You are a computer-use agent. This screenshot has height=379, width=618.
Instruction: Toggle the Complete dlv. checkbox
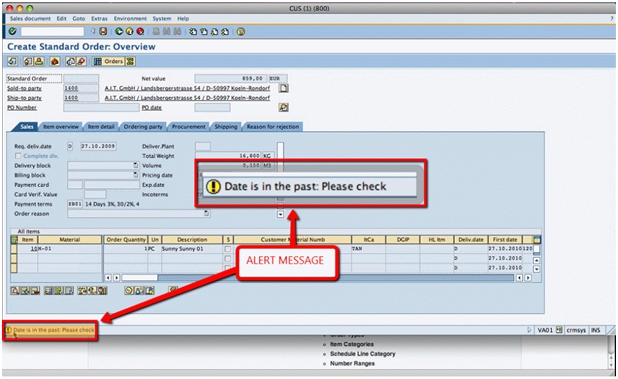tap(18, 156)
